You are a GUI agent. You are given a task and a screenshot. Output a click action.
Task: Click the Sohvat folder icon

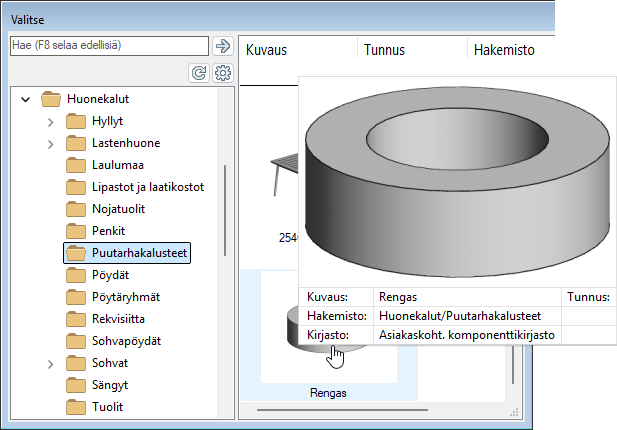point(76,363)
